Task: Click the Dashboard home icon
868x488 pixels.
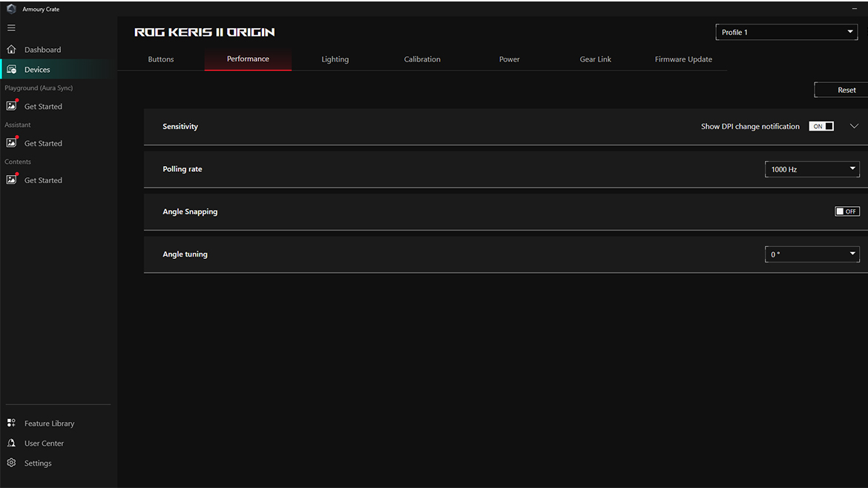Action: pyautogui.click(x=11, y=49)
